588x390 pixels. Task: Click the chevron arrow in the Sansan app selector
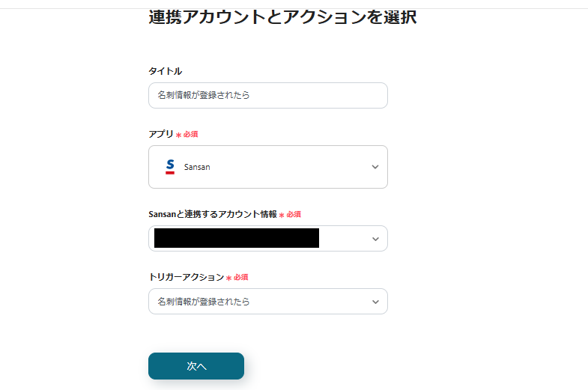[x=375, y=167]
